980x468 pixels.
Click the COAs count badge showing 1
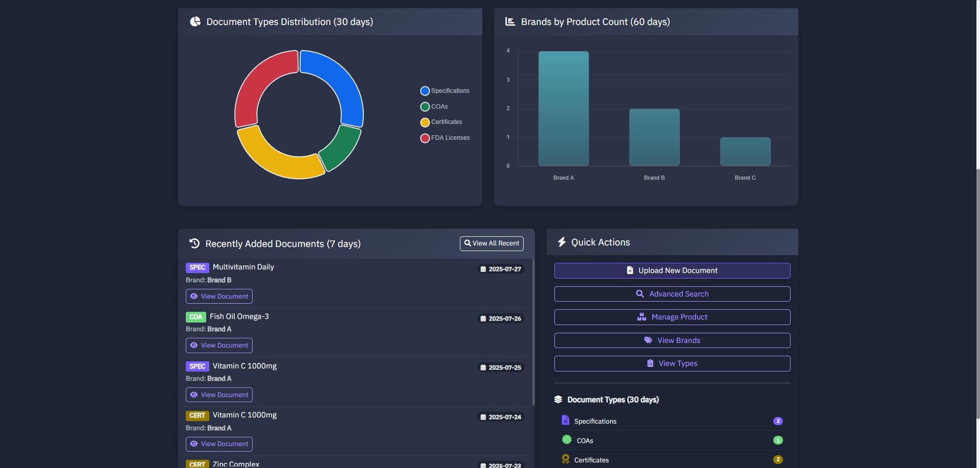pyautogui.click(x=778, y=440)
